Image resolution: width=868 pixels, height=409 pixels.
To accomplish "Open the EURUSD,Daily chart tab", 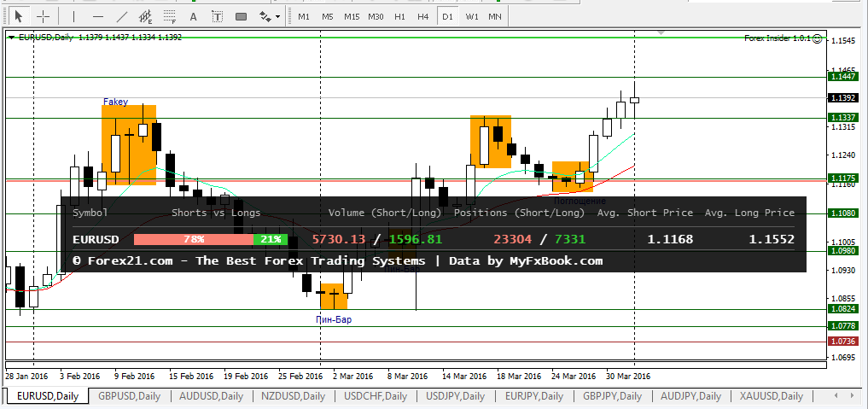I will 48,395.
